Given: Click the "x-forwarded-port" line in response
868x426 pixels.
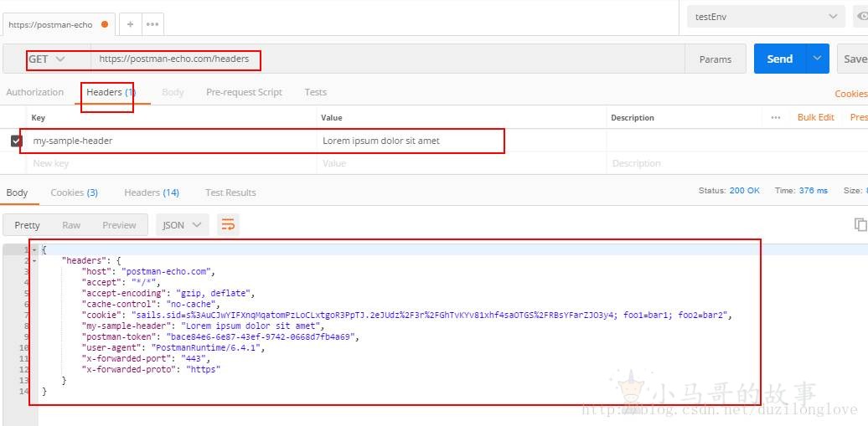Looking at the screenshot, I should coord(146,358).
